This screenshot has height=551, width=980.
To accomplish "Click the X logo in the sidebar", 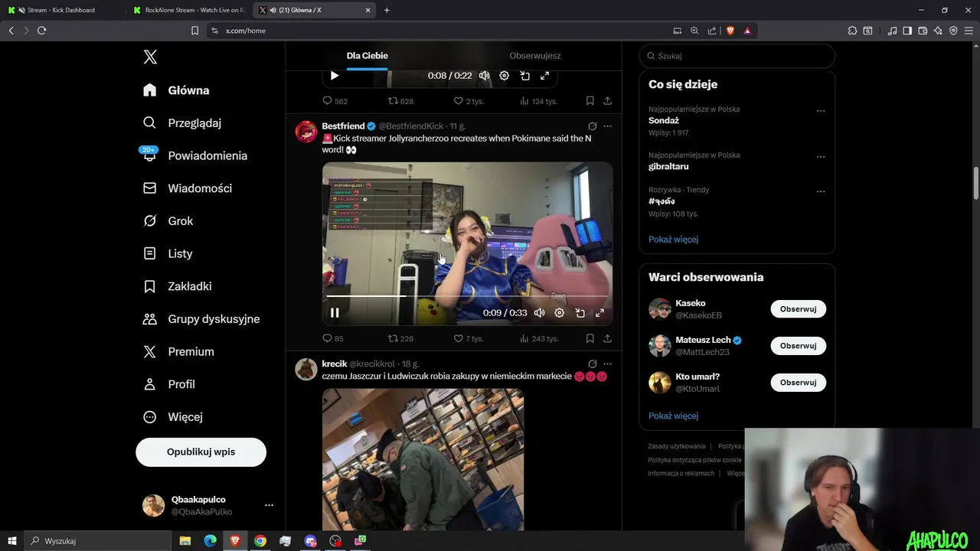I will pyautogui.click(x=150, y=57).
